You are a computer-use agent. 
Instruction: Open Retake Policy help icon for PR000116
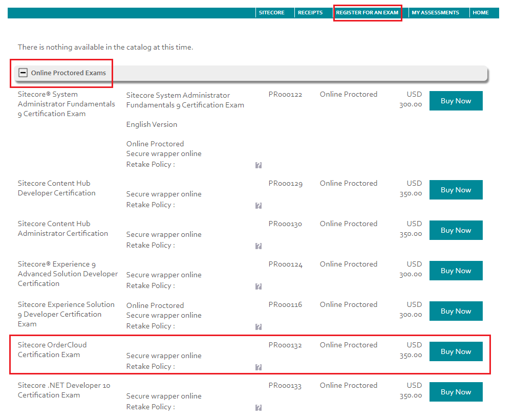pyautogui.click(x=259, y=326)
